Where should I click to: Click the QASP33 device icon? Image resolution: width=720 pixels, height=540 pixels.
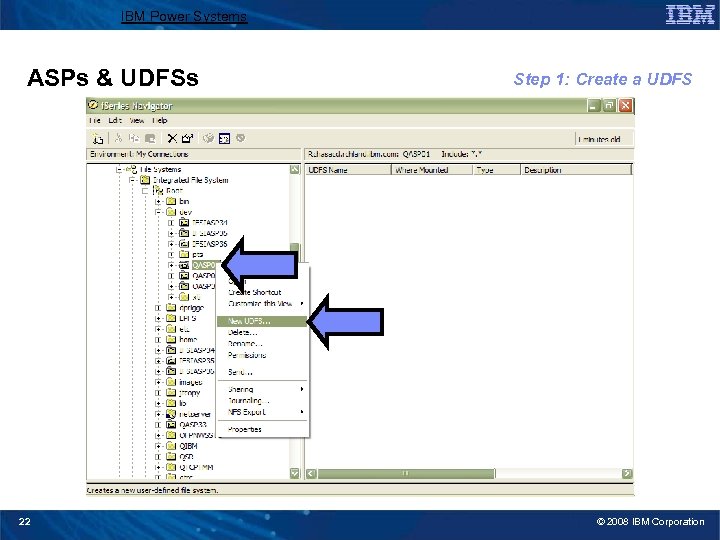[171, 424]
